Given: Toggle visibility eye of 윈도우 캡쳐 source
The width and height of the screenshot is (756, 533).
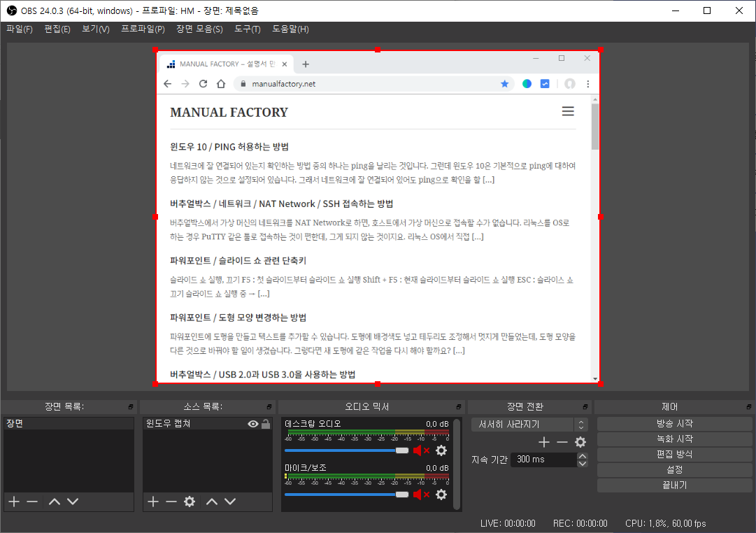Looking at the screenshot, I should (x=252, y=424).
